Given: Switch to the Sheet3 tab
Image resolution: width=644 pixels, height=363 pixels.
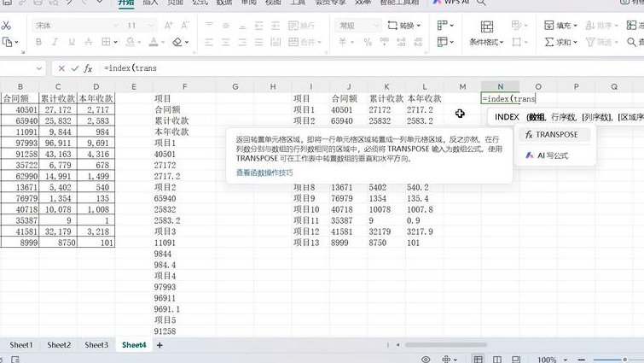Looking at the screenshot, I should click(x=96, y=345).
